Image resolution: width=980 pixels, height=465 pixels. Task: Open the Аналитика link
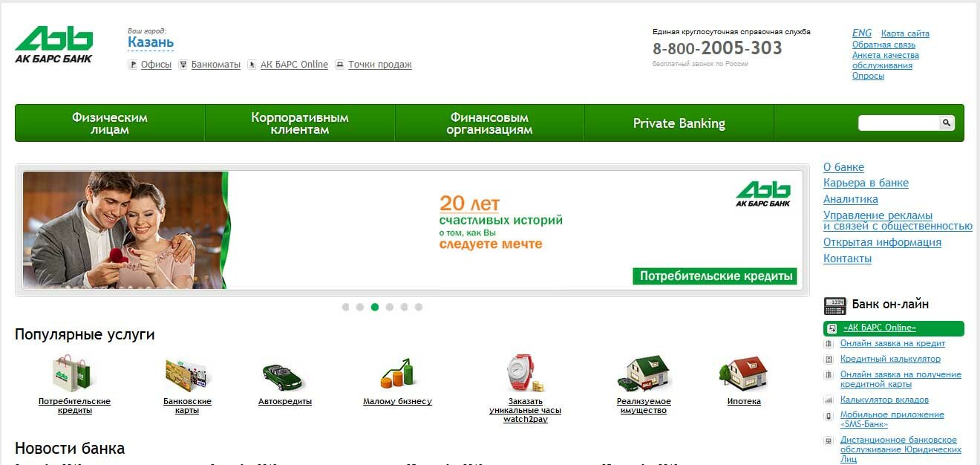click(851, 199)
